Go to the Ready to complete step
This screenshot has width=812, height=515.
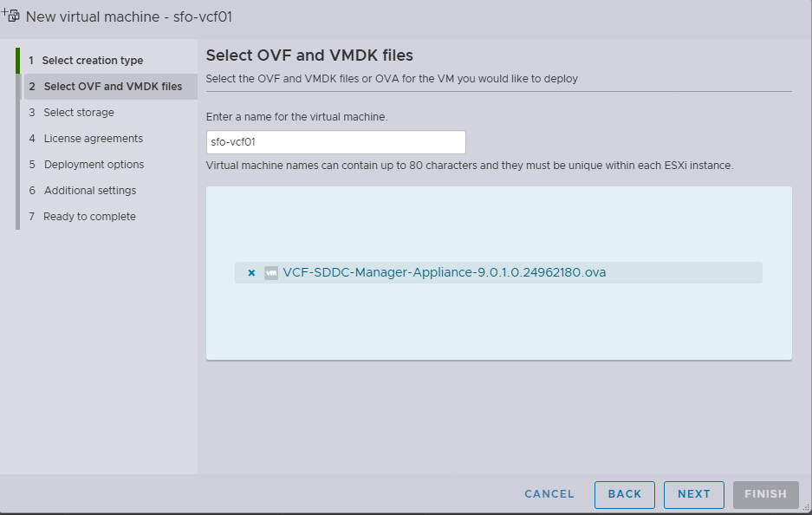click(x=89, y=217)
